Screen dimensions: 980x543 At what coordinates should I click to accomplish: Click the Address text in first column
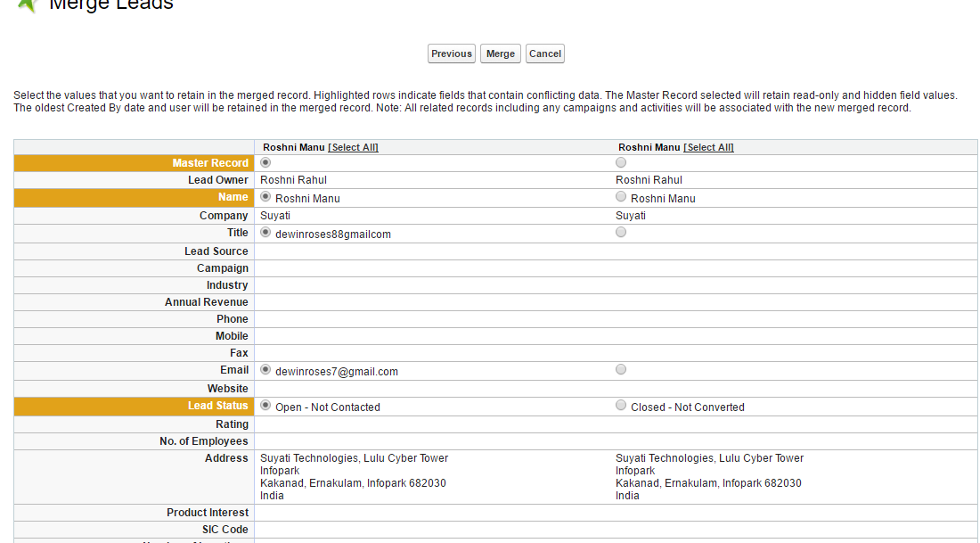354,477
